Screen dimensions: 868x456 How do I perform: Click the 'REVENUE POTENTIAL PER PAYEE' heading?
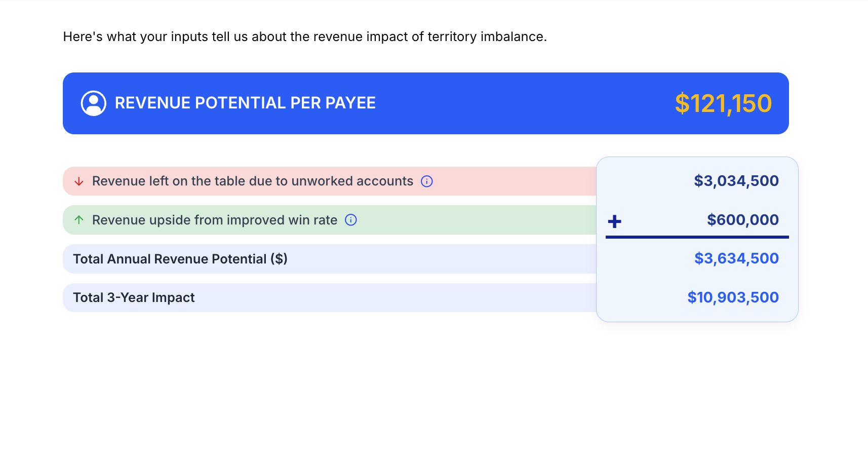(x=245, y=103)
